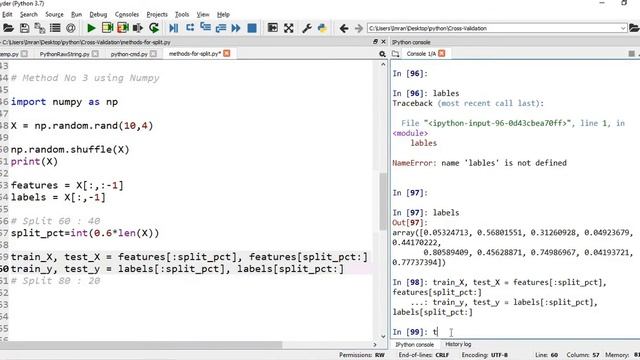The height and width of the screenshot is (360, 640).
Task: Toggle fullscreen mode icon
Action: pyautogui.click(x=289, y=28)
